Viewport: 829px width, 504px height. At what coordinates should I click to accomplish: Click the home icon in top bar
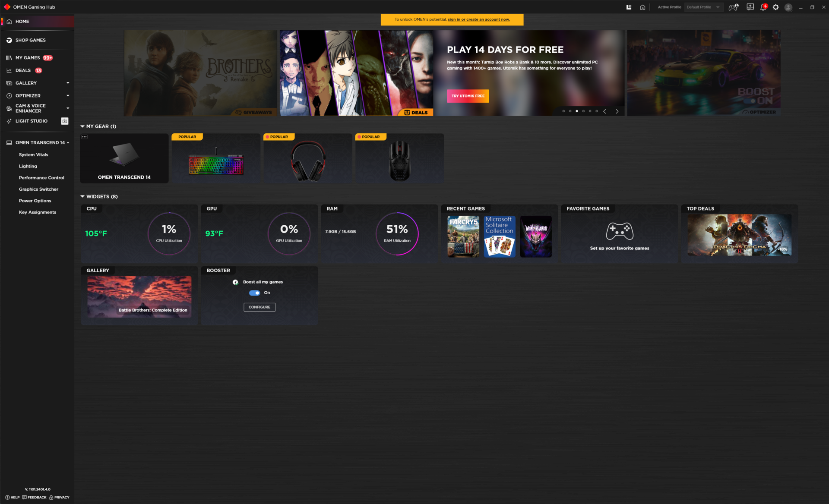[642, 7]
